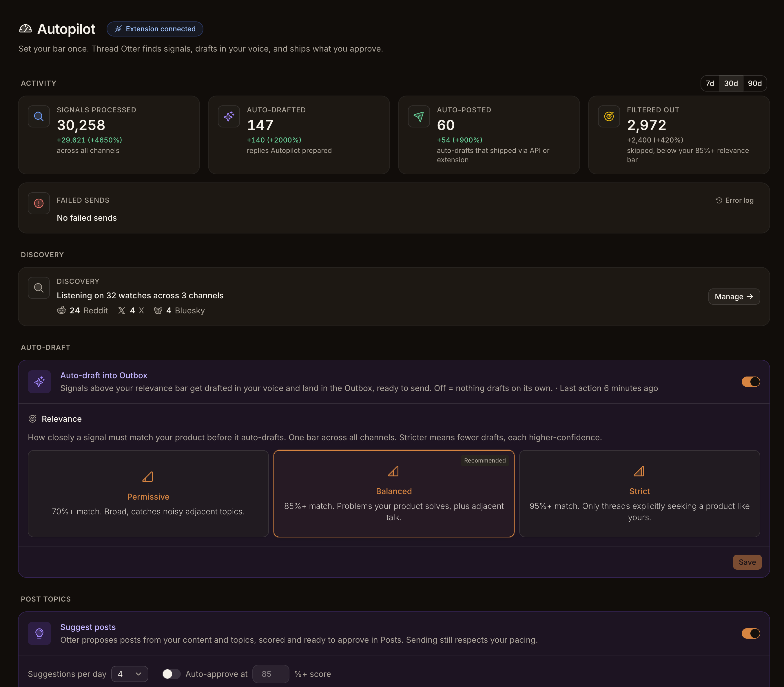Click the alert icon on Failed Sends card
784x687 pixels.
tap(39, 203)
